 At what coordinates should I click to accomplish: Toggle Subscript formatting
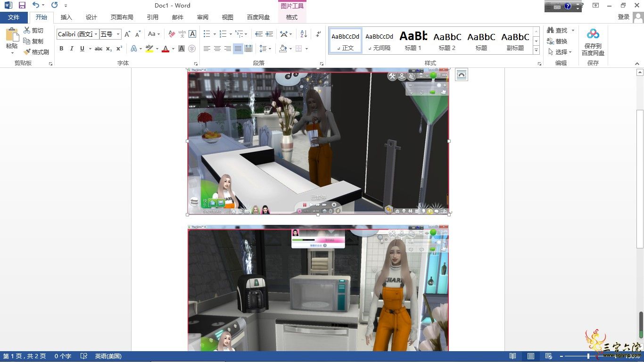pyautogui.click(x=109, y=49)
